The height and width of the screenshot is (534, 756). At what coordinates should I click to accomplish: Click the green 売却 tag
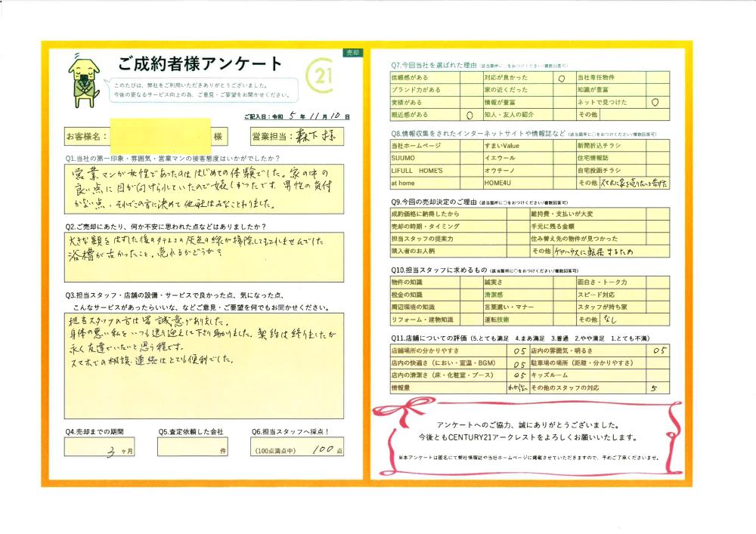(352, 53)
